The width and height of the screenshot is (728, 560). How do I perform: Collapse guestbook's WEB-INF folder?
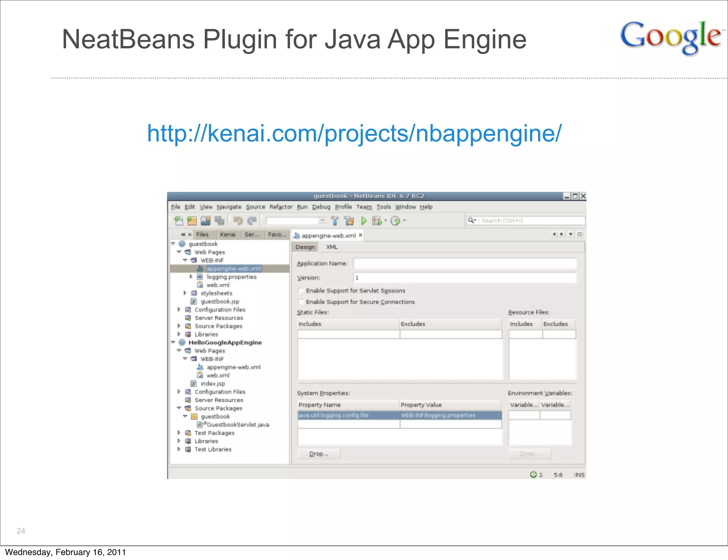coord(185,260)
